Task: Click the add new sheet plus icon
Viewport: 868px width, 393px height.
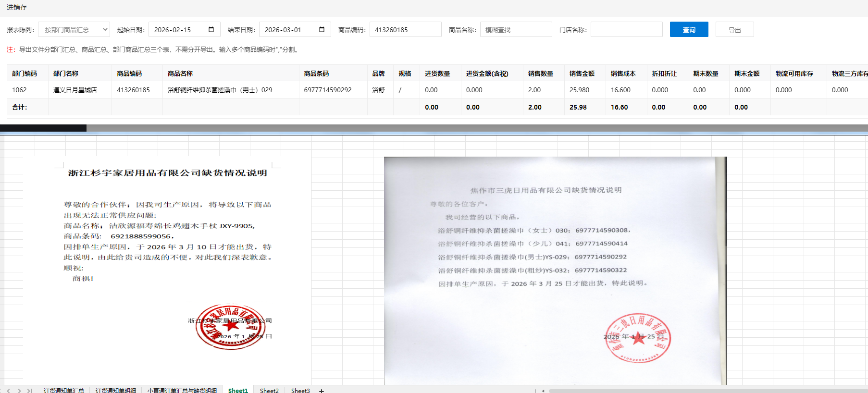Action: coord(322,391)
